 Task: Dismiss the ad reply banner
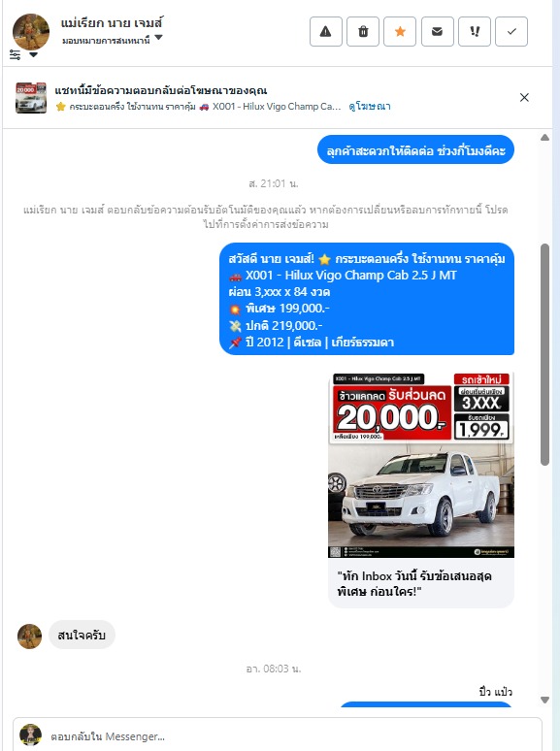click(x=524, y=98)
